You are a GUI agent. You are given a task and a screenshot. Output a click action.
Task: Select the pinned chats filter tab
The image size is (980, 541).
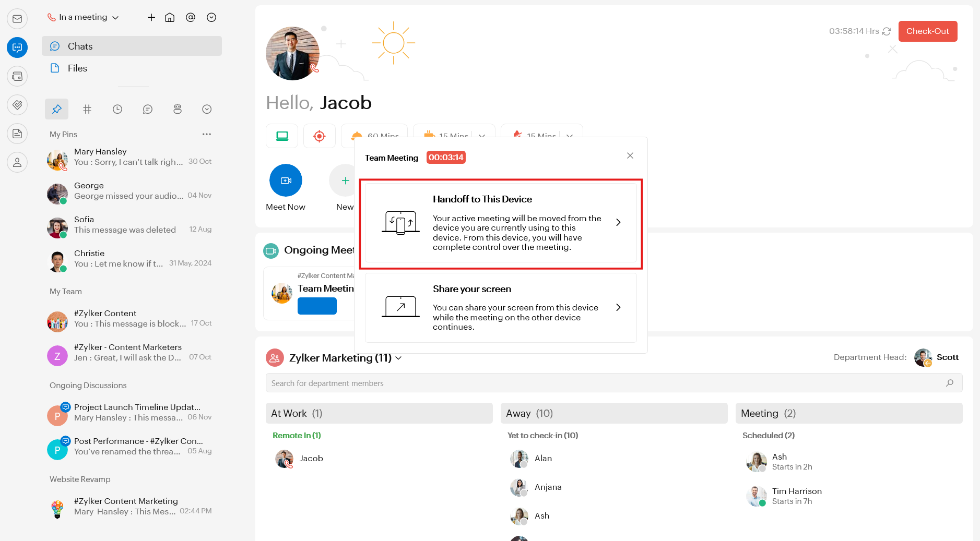point(56,109)
